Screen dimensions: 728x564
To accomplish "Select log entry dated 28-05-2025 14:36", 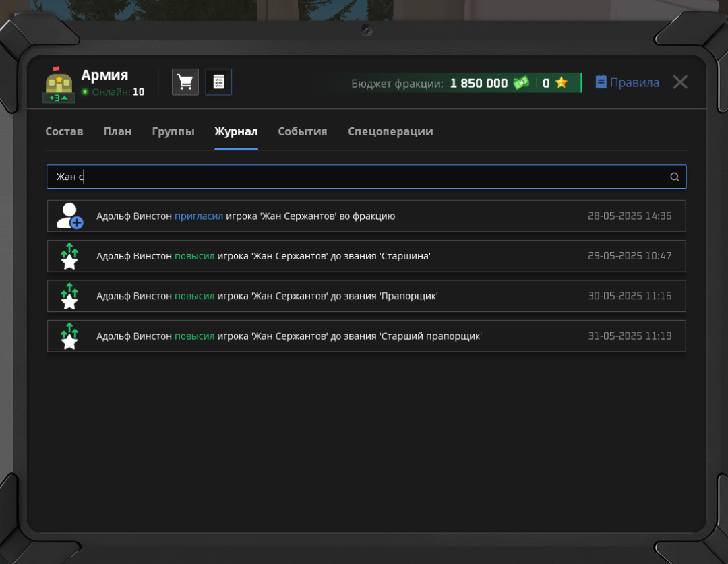I will [366, 216].
